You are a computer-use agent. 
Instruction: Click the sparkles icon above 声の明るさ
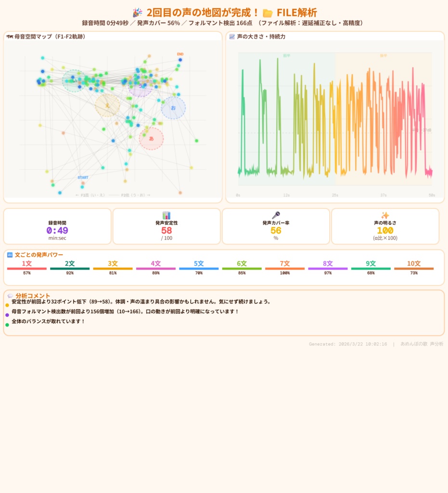(x=385, y=215)
